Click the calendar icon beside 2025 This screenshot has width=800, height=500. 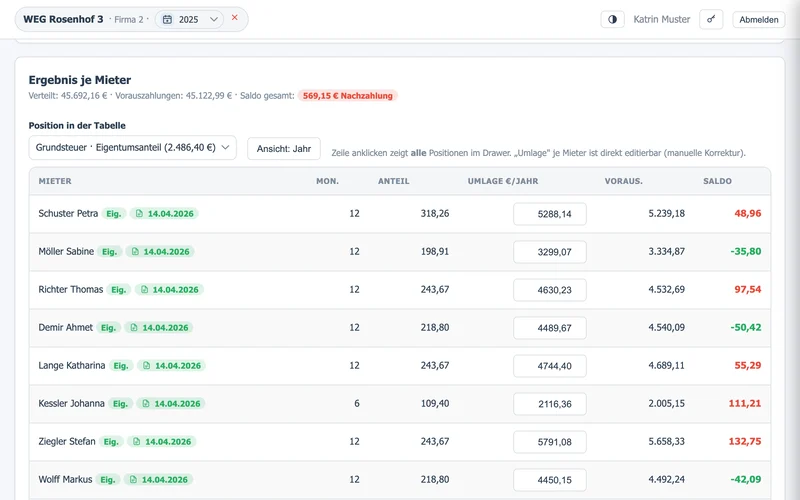click(x=167, y=19)
